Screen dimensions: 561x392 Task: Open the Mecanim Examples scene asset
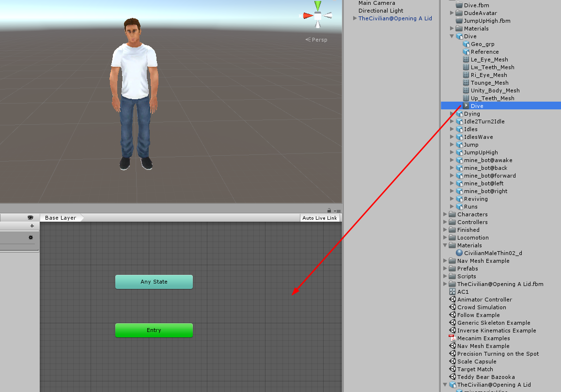point(483,338)
